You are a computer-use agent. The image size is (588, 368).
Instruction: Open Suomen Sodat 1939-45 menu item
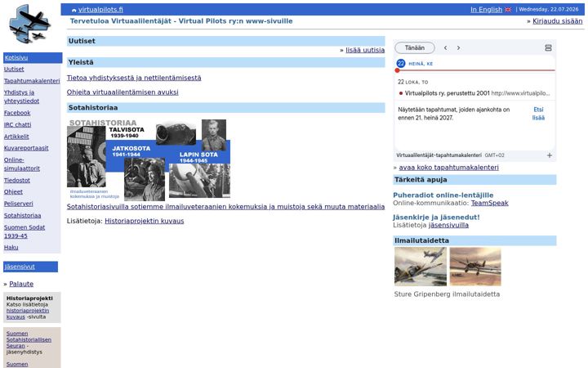[24, 231]
